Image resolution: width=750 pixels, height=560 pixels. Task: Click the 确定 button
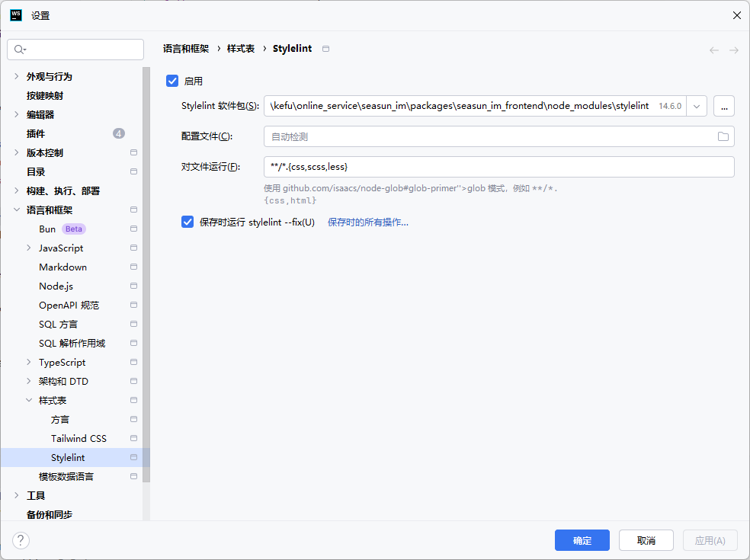coord(582,540)
